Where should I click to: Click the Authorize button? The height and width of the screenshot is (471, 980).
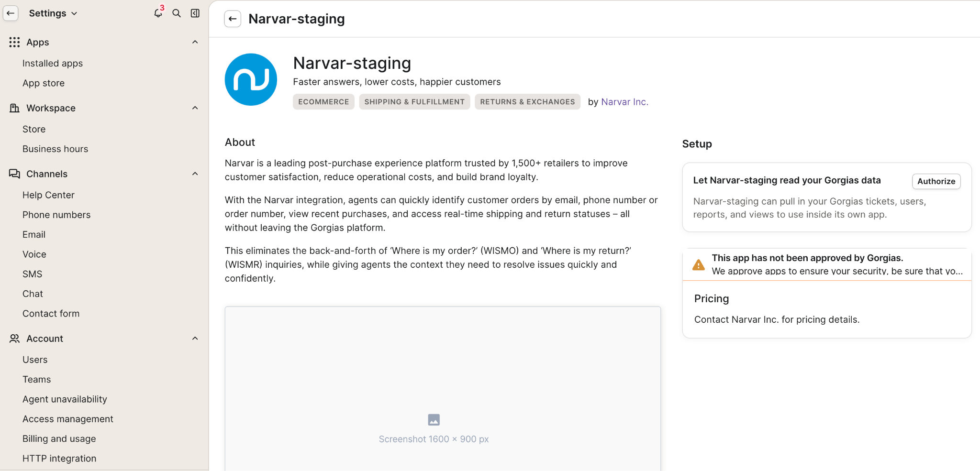(x=936, y=181)
